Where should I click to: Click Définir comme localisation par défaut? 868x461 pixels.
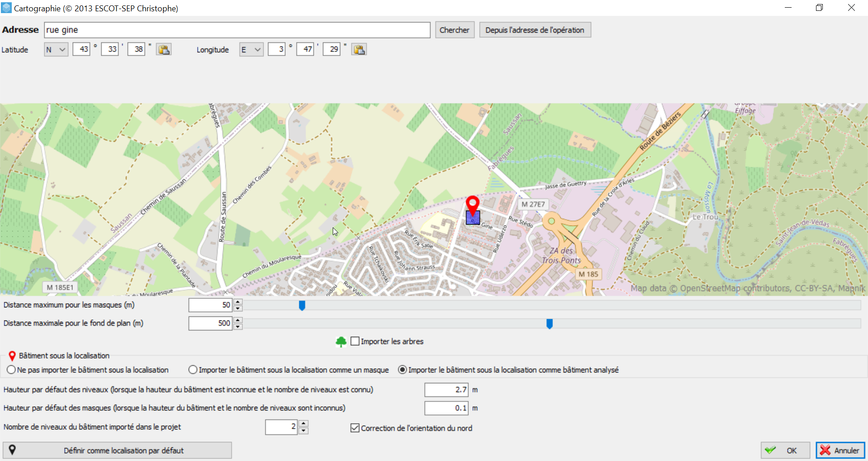[118, 450]
